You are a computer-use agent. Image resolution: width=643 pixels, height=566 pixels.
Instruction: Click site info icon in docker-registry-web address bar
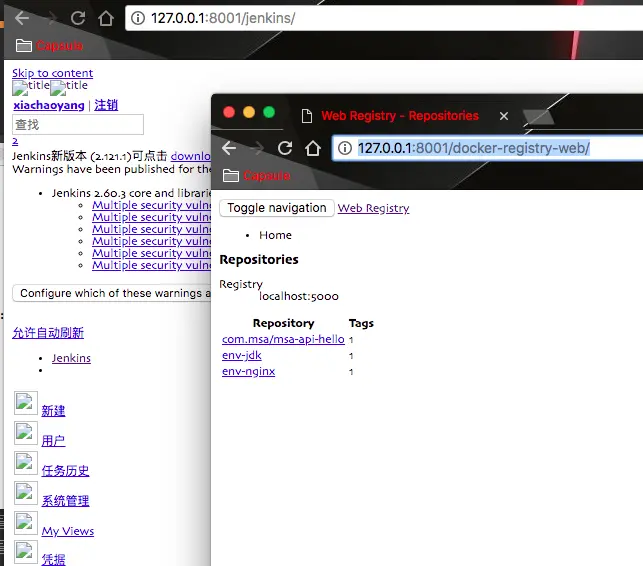[345, 148]
